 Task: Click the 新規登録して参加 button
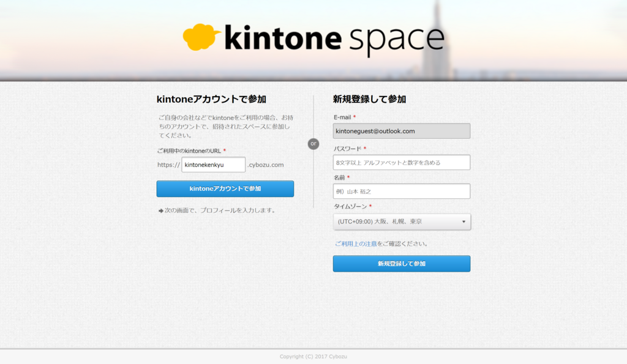[402, 264]
